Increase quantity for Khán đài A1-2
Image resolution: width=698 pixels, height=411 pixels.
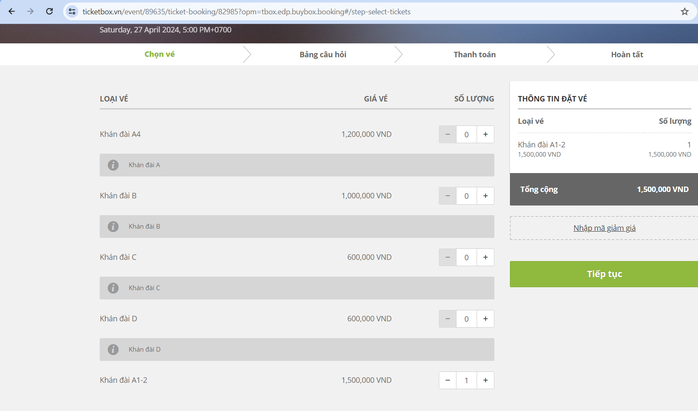click(485, 380)
